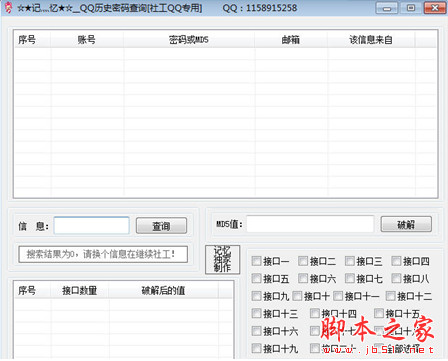Screen dimensions: 448x361
Task: Click 序号 header in the lower table
Action: click(x=33, y=290)
